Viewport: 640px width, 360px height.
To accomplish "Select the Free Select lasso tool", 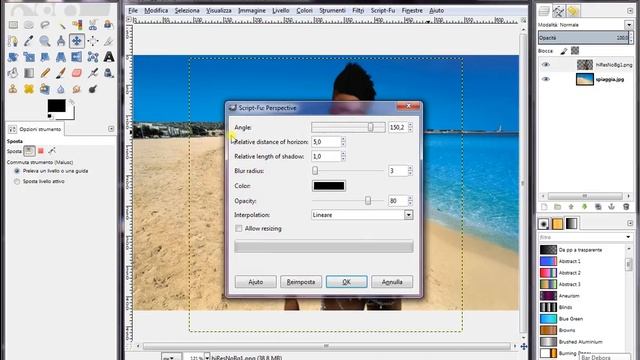I will coord(45,25).
